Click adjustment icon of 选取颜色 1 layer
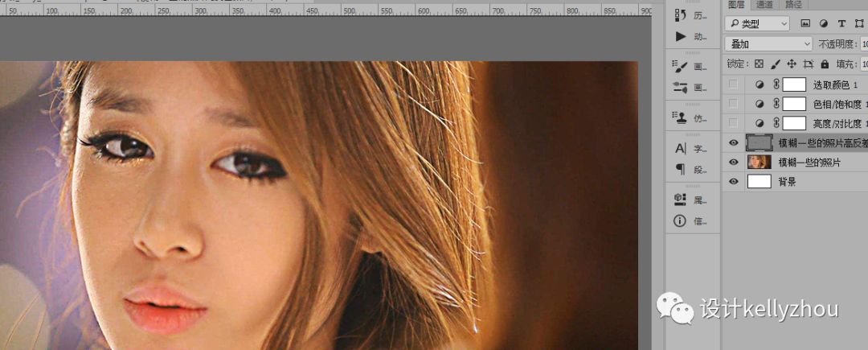This screenshot has height=350, width=868. (760, 84)
